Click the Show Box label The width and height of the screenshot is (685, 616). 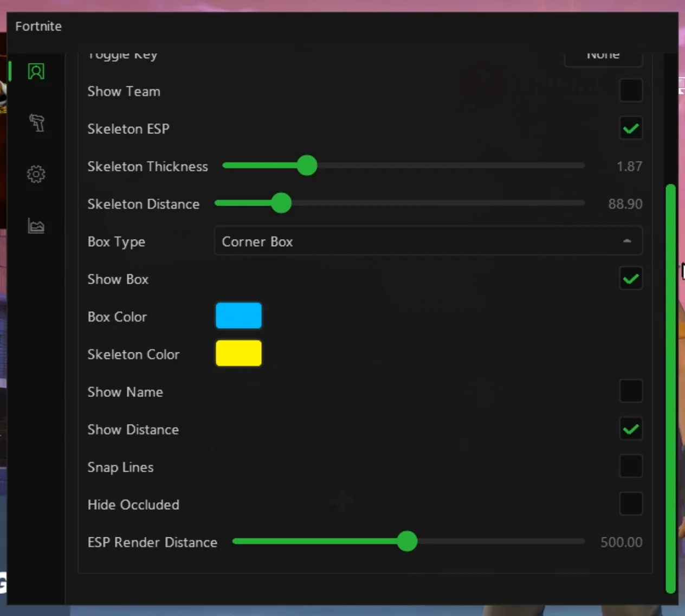click(118, 279)
